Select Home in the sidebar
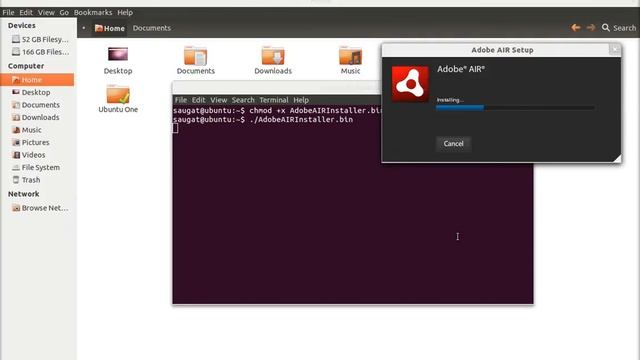 coord(37,80)
